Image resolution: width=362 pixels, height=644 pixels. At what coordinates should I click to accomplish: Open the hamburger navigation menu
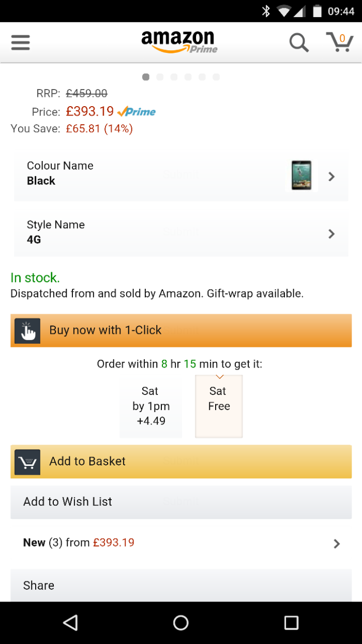click(21, 42)
